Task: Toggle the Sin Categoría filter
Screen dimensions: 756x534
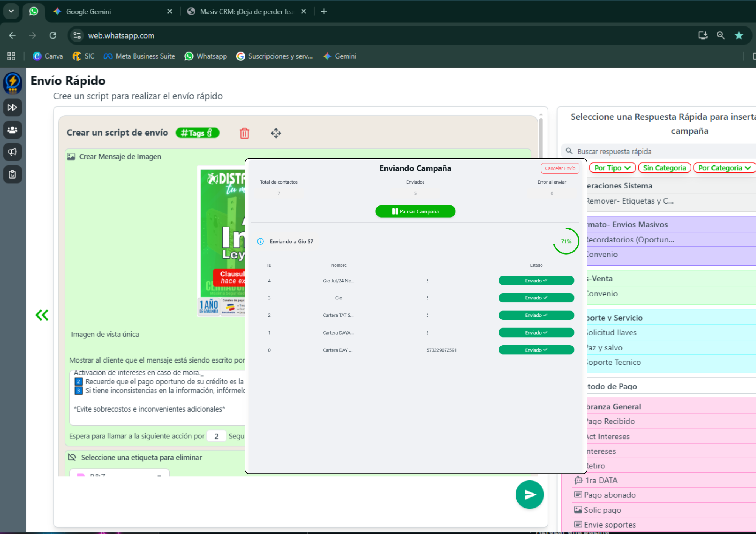Action: (664, 168)
